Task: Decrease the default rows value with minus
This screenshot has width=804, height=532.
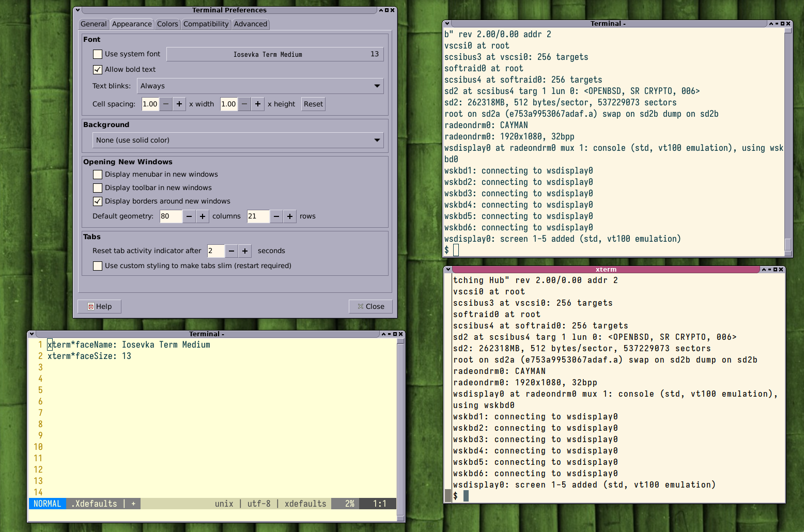Action: (276, 216)
